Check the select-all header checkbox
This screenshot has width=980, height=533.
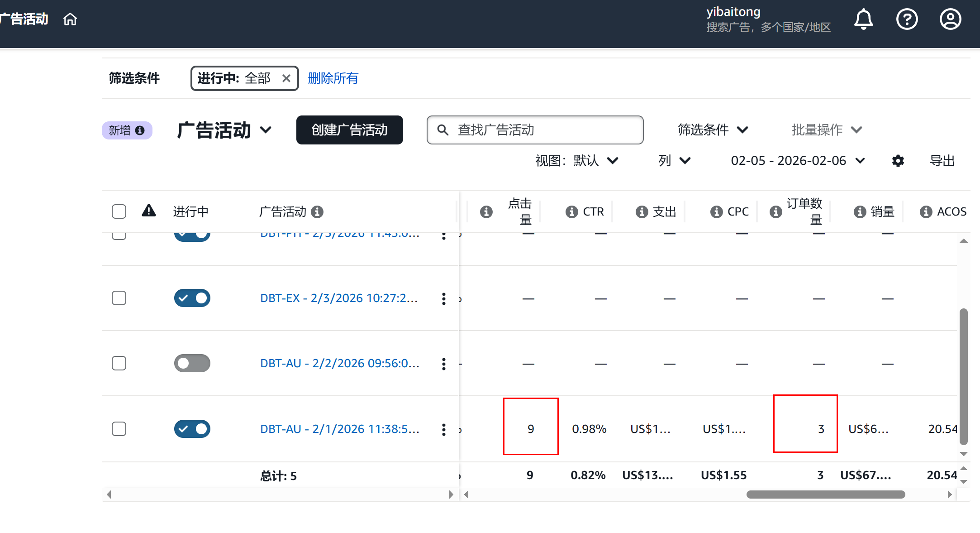pyautogui.click(x=119, y=211)
